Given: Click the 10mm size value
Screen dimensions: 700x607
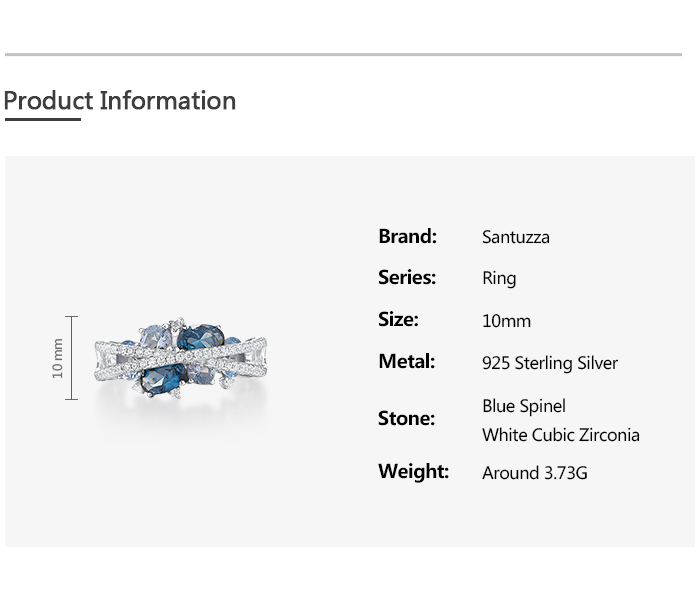Looking at the screenshot, I should click(506, 321).
